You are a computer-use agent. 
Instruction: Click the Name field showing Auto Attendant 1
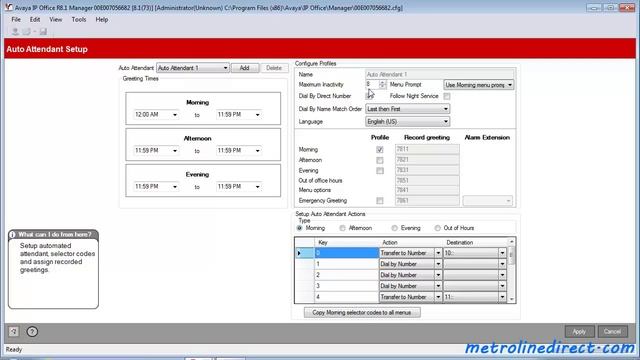440,74
